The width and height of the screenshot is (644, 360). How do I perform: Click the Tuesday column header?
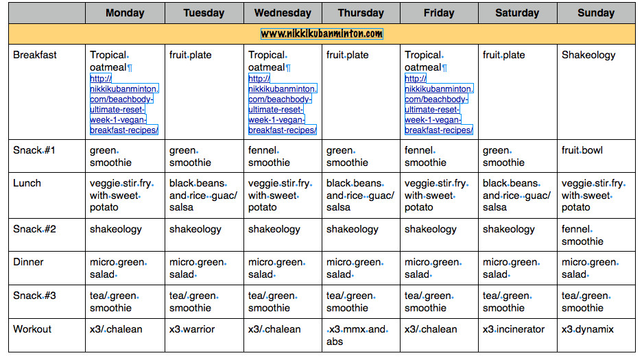(x=204, y=13)
